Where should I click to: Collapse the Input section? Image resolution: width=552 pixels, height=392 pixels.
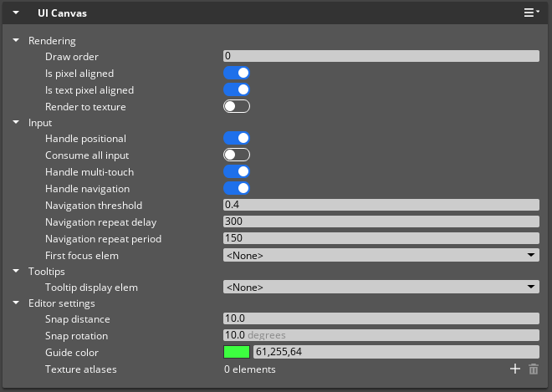click(x=16, y=123)
